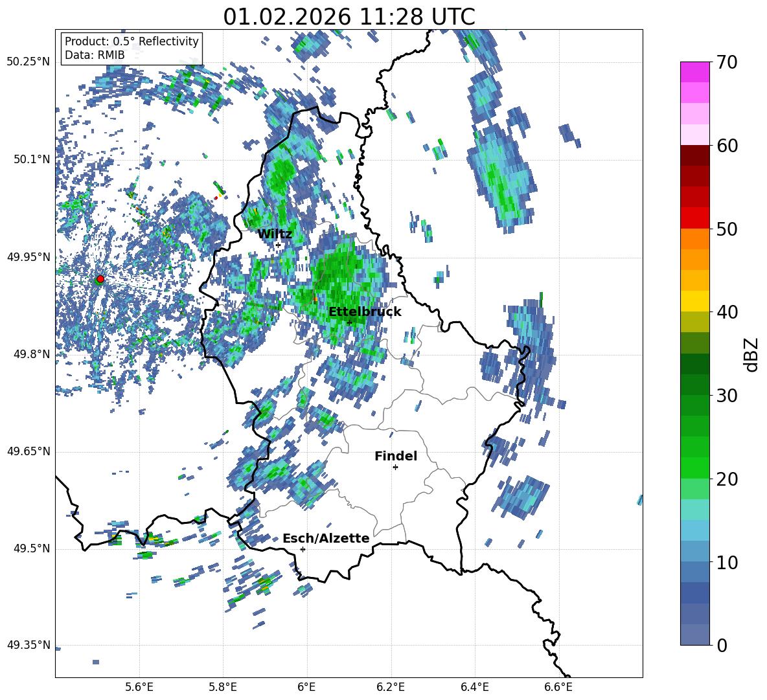Click the 10 tick on the colorbar
Screen dimensions: 767x700
point(727,562)
